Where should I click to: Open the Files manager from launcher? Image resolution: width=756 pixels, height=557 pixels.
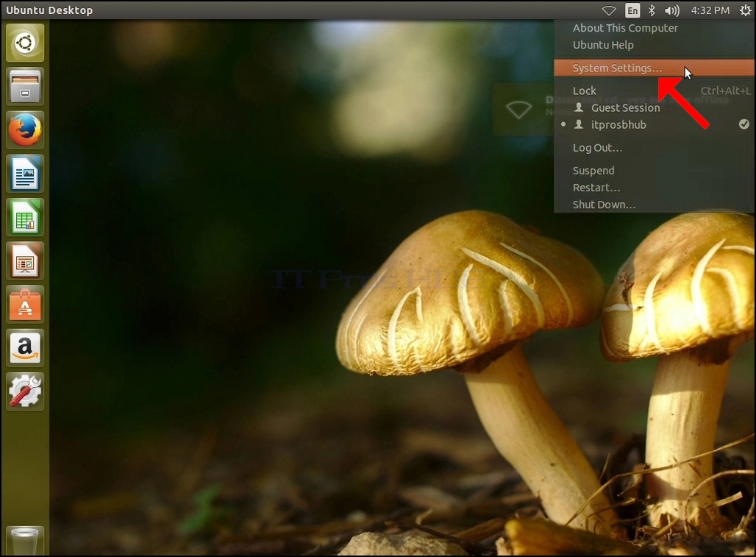25,86
